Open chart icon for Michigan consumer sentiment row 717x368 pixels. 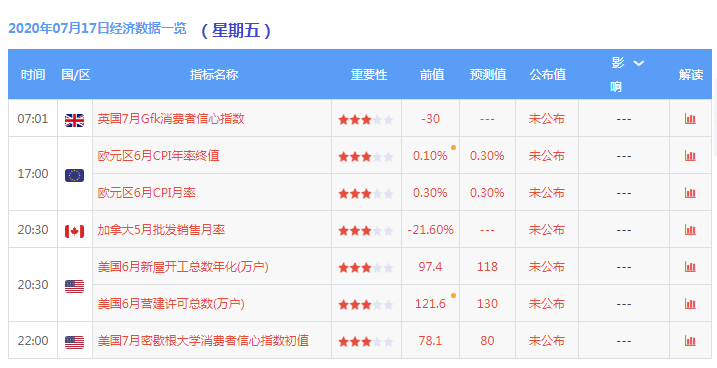pos(690,341)
